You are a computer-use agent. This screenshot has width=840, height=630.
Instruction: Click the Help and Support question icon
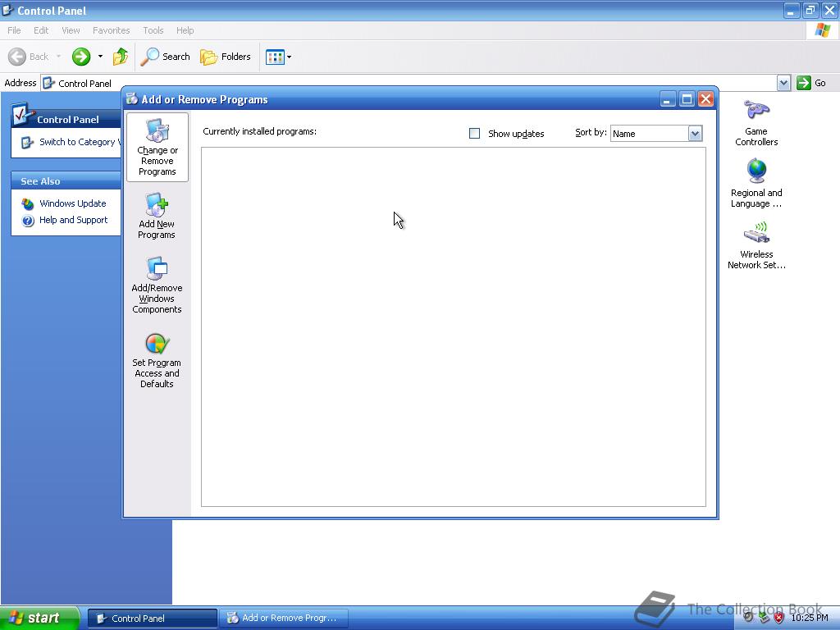(28, 221)
